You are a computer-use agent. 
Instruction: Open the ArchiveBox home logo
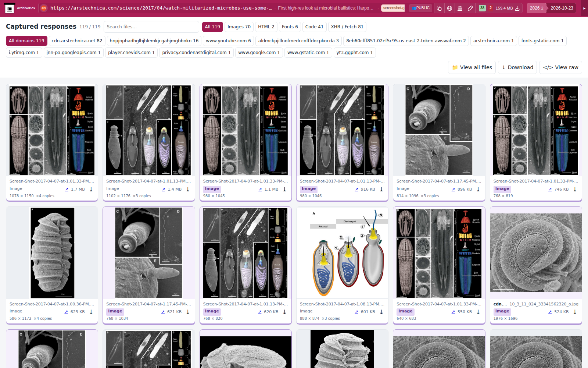(20, 8)
